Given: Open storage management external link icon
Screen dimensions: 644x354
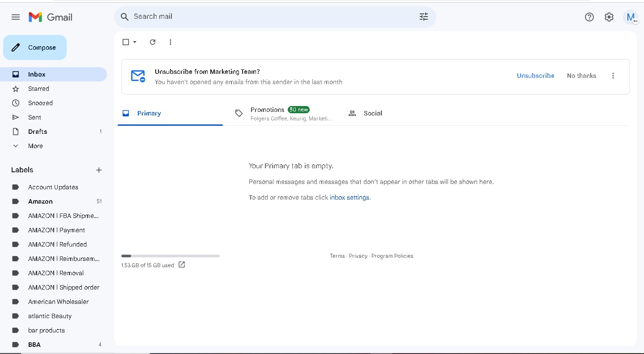Looking at the screenshot, I should [182, 264].
